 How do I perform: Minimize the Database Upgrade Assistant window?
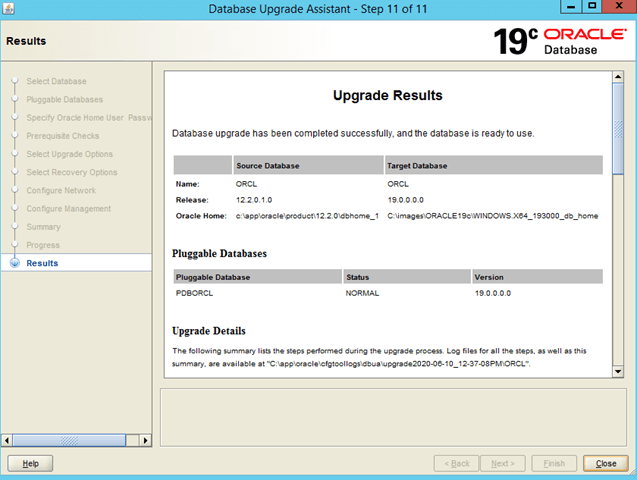(x=569, y=9)
